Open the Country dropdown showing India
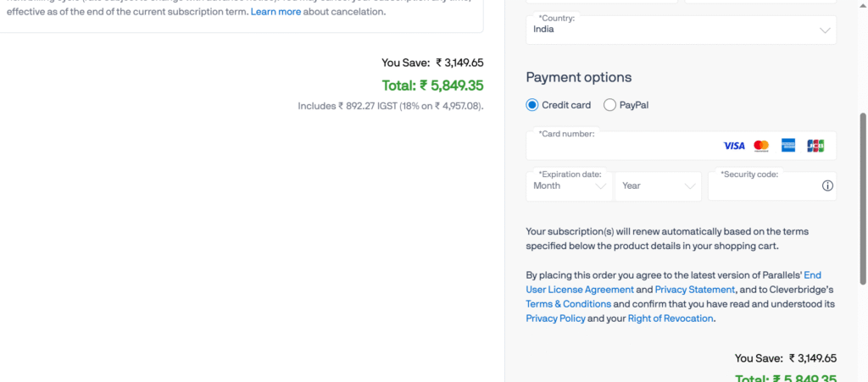This screenshot has width=868, height=382. 681,30
